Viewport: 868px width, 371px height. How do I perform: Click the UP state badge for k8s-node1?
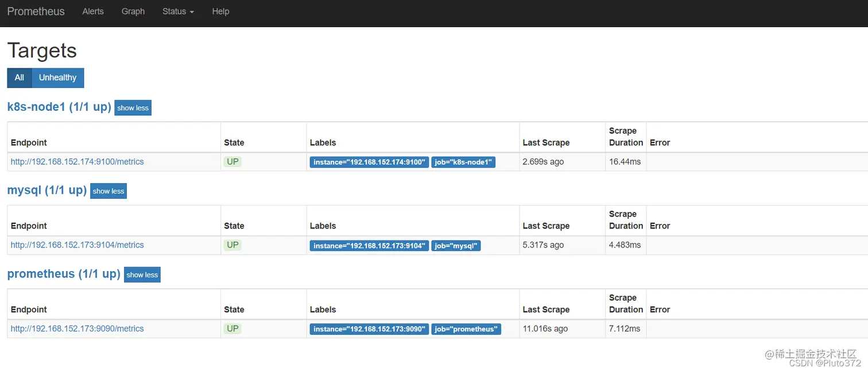tap(232, 162)
